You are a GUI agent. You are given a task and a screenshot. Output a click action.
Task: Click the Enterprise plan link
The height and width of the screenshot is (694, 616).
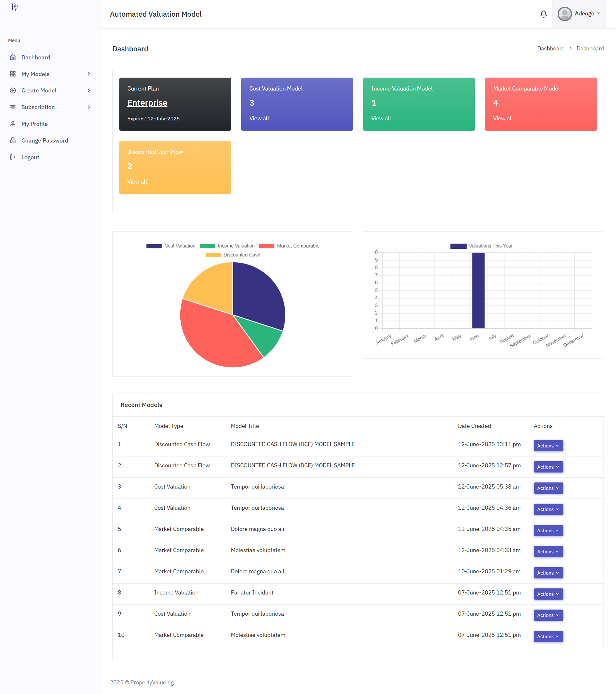[147, 103]
